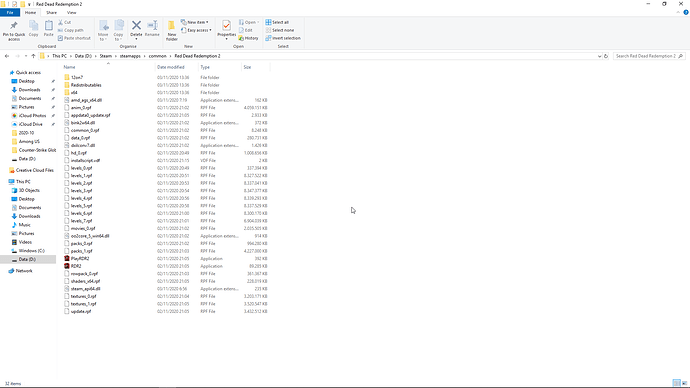Click common in the address breadcrumb
This screenshot has height=388, width=690.
[x=158, y=56]
